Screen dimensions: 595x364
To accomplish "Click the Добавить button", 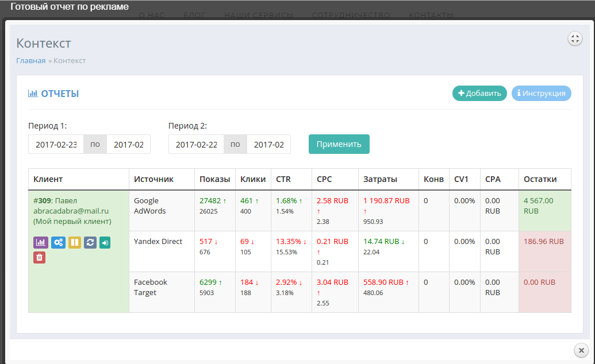I will click(x=479, y=94).
